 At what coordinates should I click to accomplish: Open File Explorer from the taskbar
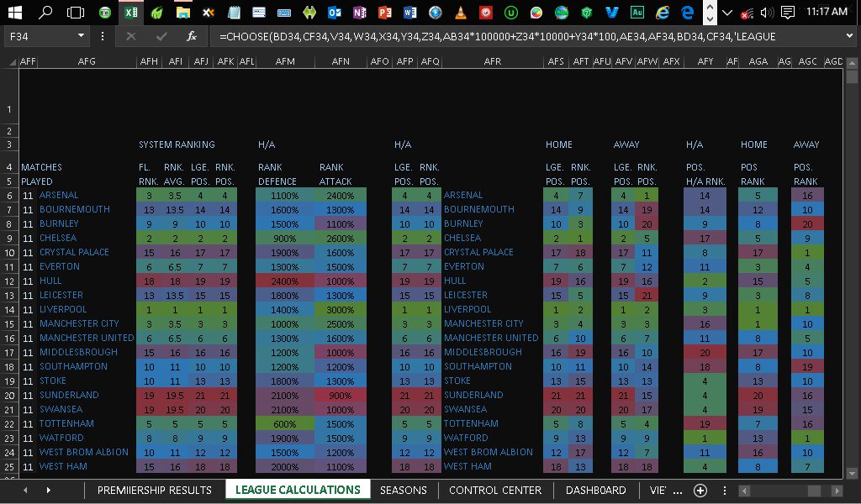coord(182,12)
